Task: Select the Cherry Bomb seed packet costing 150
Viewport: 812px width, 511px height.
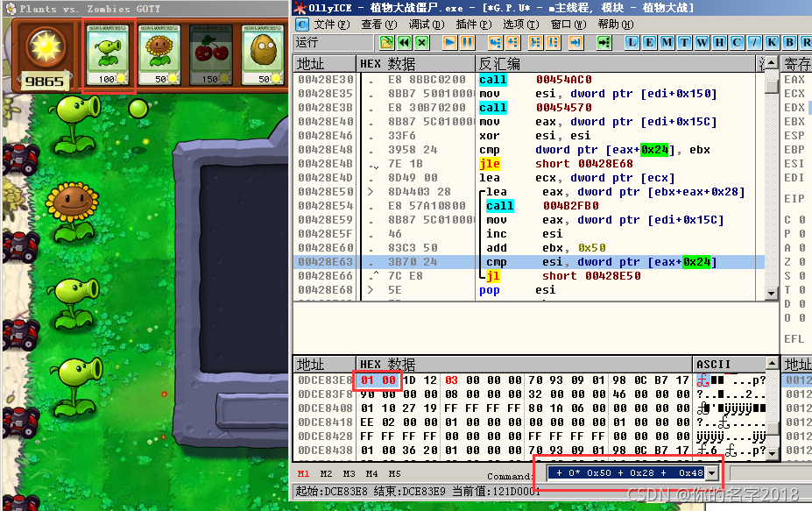Action: pyautogui.click(x=211, y=55)
